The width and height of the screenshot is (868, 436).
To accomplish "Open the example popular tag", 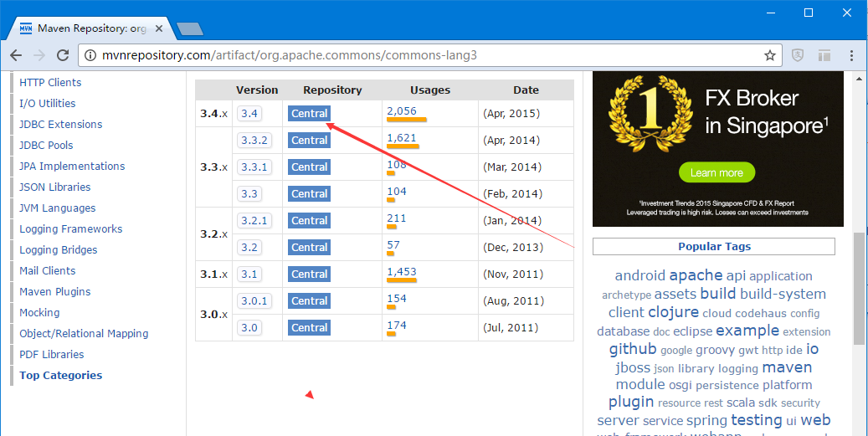I will click(747, 331).
